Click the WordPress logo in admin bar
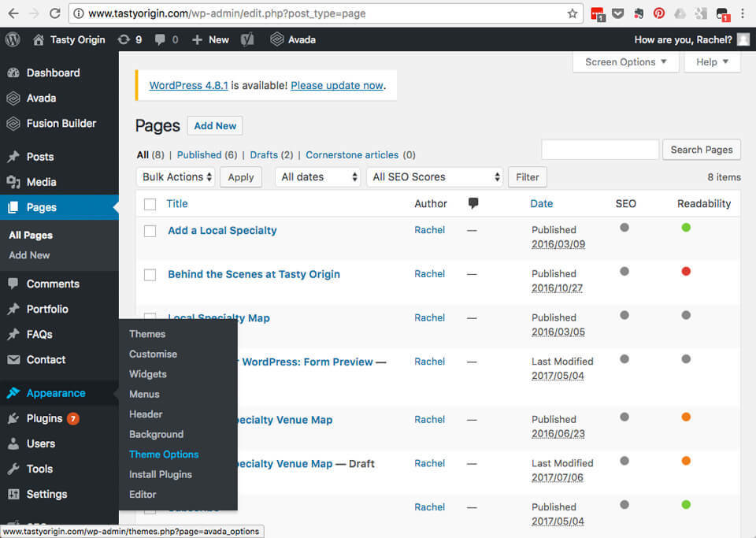 (x=13, y=39)
